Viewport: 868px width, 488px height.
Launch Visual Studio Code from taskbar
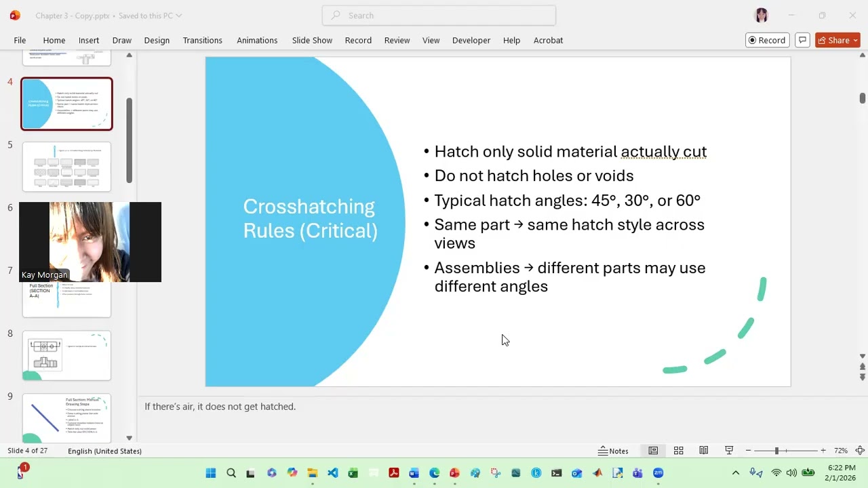point(333,473)
